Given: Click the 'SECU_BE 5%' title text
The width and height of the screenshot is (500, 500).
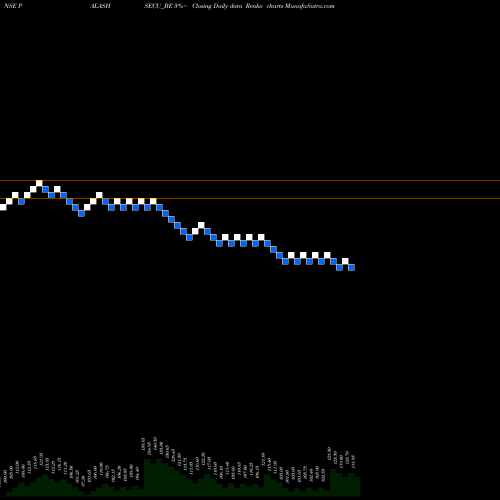Looking at the screenshot, I should coord(166,6).
